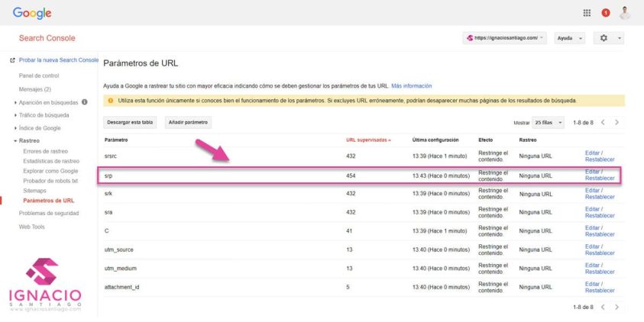Image resolution: width=644 pixels, height=322 pixels.
Task: Click Restablecer for srk row
Action: click(x=600, y=197)
